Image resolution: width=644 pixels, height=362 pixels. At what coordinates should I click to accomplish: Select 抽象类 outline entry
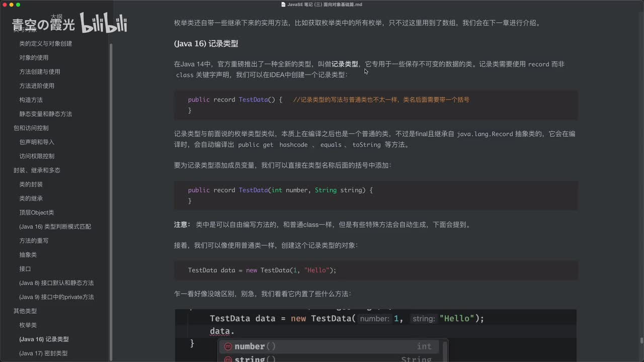point(28,255)
